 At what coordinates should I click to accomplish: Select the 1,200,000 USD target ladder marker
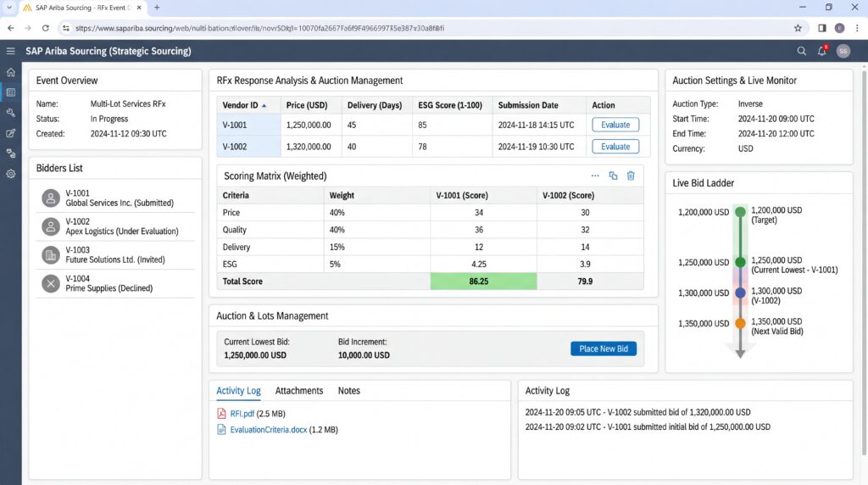pyautogui.click(x=740, y=211)
